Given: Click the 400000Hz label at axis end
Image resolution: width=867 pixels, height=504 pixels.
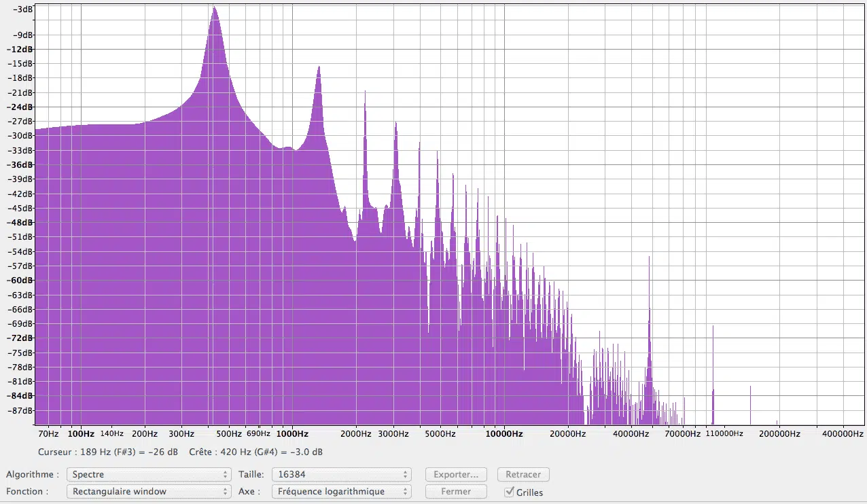Looking at the screenshot, I should pyautogui.click(x=842, y=433).
